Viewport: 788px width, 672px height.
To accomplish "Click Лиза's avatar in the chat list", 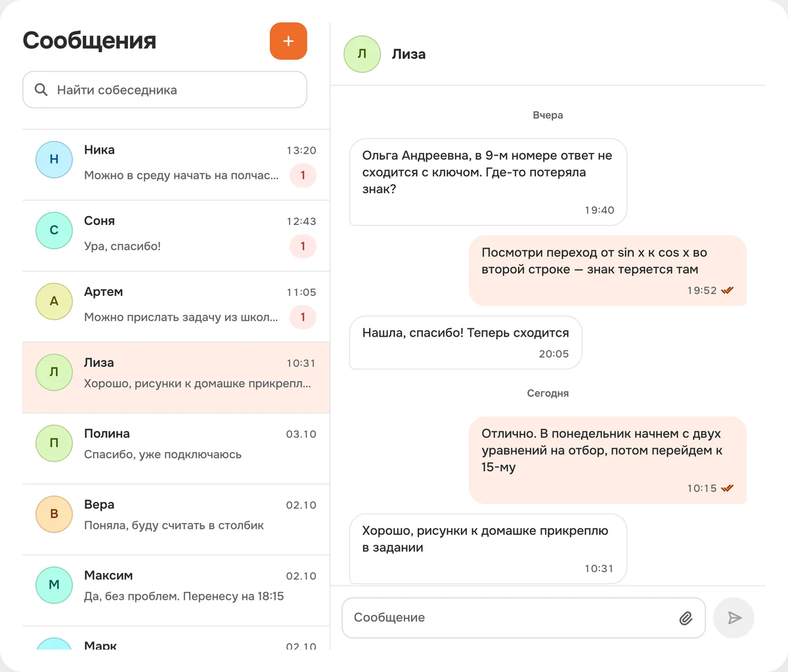I will 54,372.
